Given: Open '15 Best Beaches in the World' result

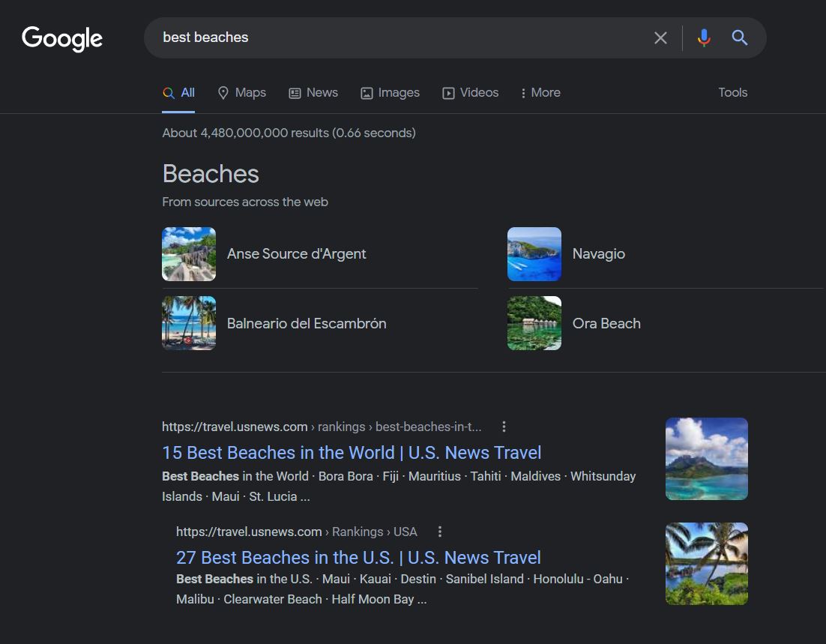Looking at the screenshot, I should tap(352, 453).
